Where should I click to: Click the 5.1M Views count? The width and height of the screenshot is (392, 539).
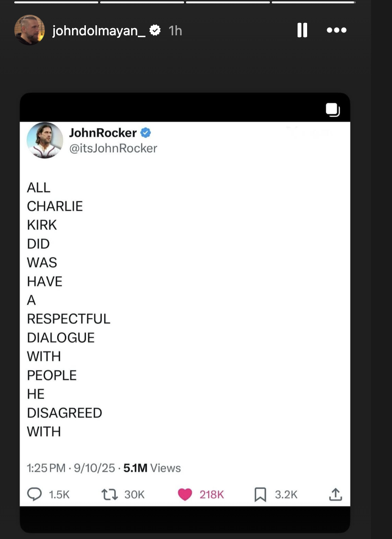coord(152,468)
